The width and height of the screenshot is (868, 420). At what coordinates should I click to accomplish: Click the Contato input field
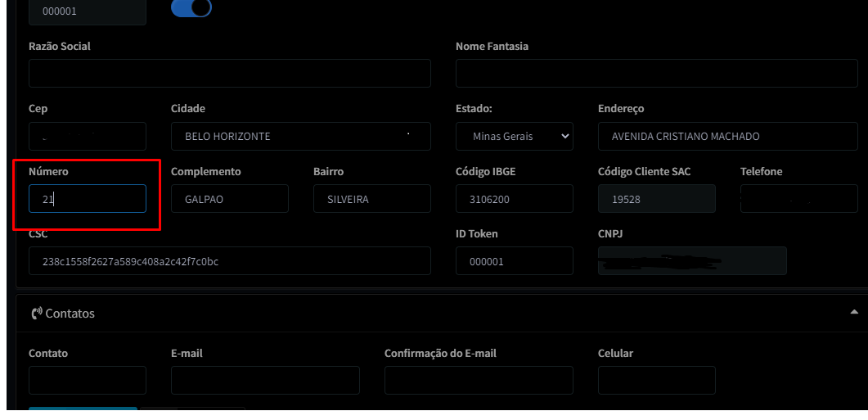pos(88,380)
